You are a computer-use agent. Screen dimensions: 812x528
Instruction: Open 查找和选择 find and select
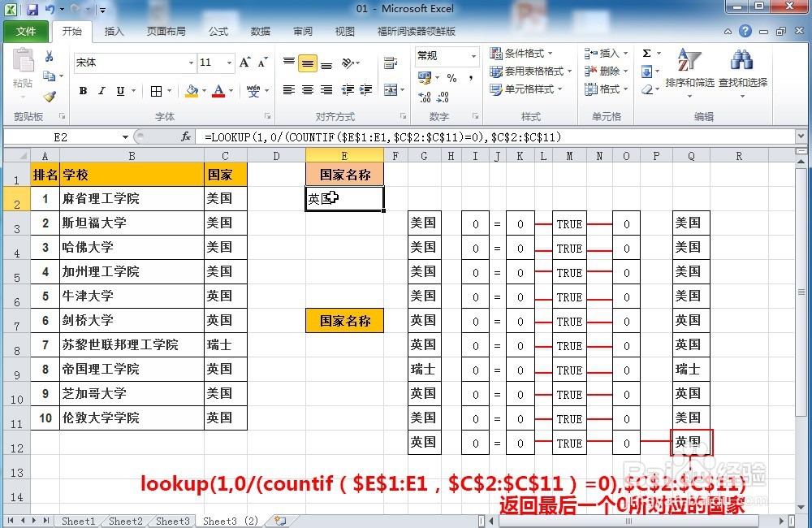[x=743, y=72]
